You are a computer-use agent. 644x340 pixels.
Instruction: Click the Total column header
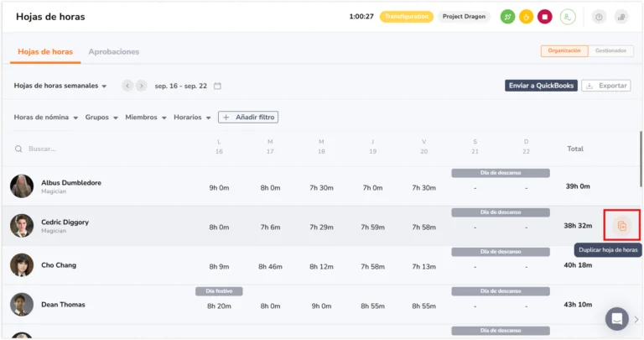click(575, 149)
